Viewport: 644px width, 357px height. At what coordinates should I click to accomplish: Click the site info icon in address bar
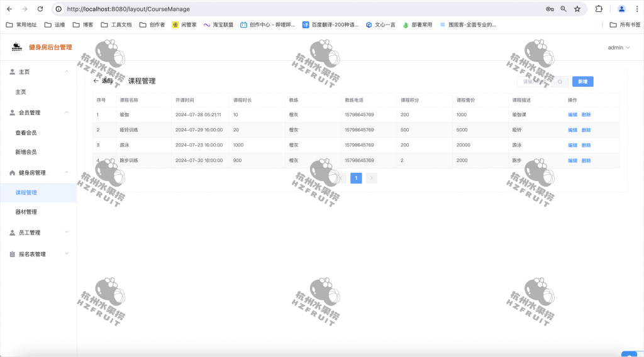click(58, 9)
